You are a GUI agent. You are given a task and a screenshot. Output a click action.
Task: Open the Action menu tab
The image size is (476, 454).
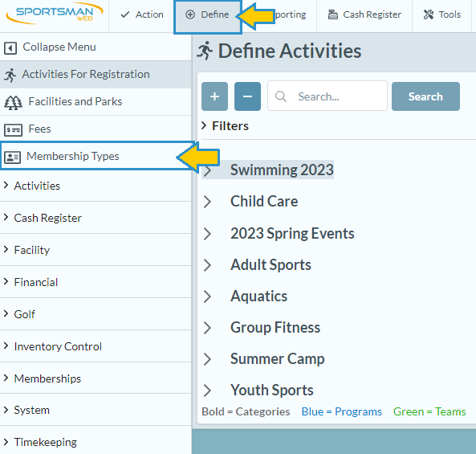142,14
